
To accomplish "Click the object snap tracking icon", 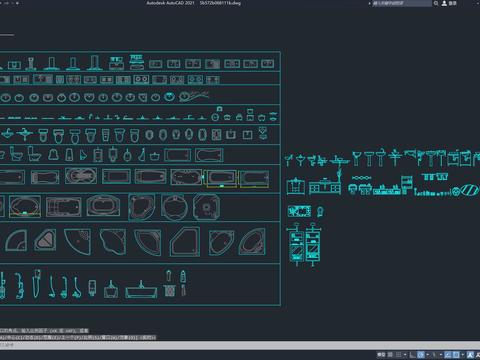I will (448, 355).
